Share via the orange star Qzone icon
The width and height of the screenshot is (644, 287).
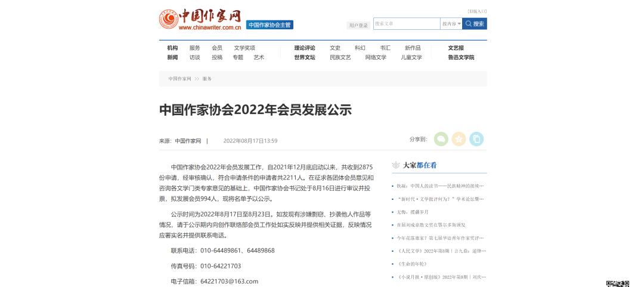click(459, 139)
